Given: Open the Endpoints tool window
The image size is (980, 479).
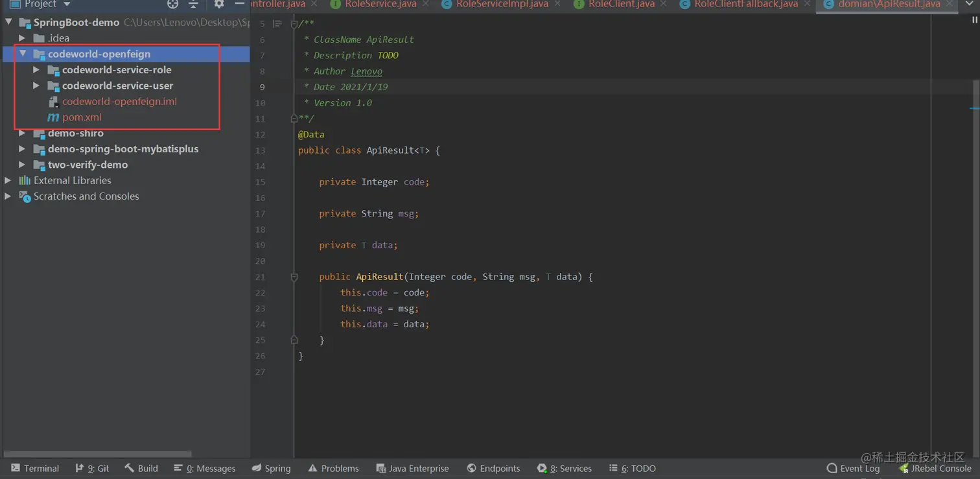Looking at the screenshot, I should click(493, 468).
